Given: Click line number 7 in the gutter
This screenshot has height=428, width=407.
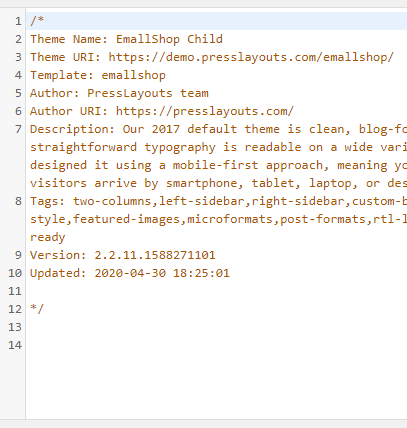Looking at the screenshot, I should (18, 129).
